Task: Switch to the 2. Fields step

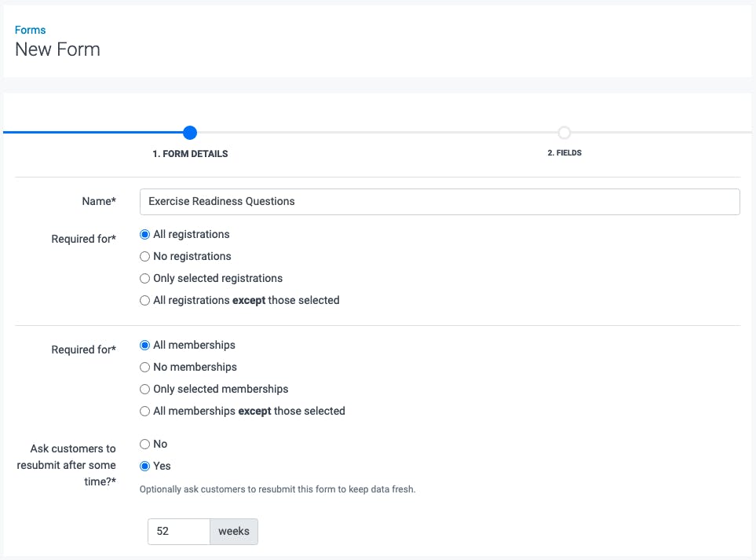Action: click(564, 152)
